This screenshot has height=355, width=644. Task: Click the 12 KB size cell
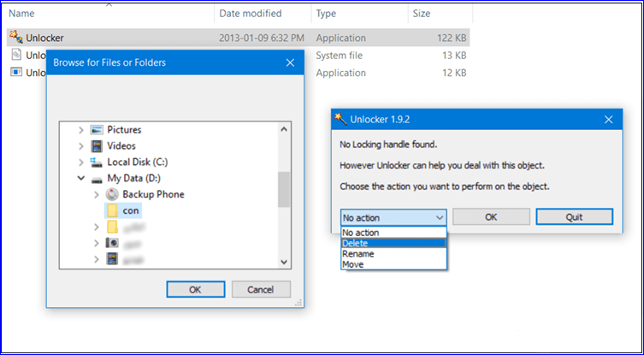click(455, 73)
